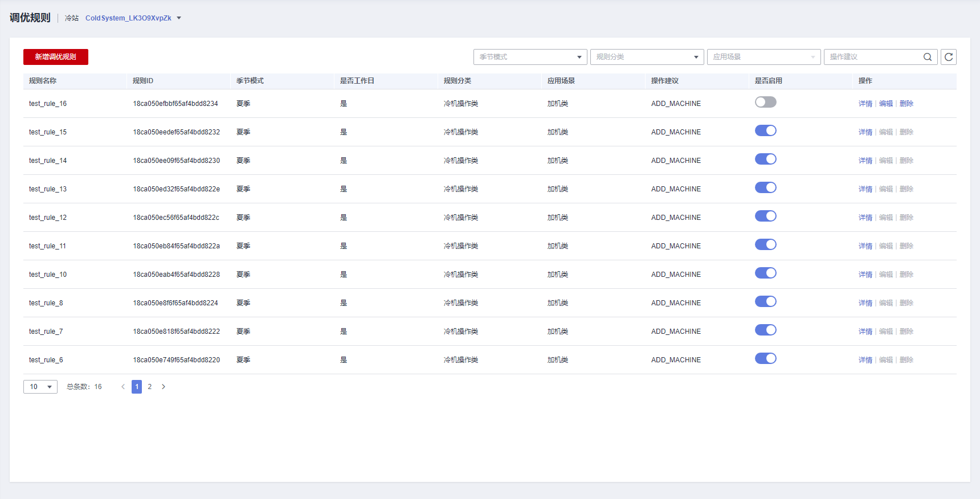This screenshot has width=980, height=499.
Task: Open the page size 10 dropdown
Action: 40,387
